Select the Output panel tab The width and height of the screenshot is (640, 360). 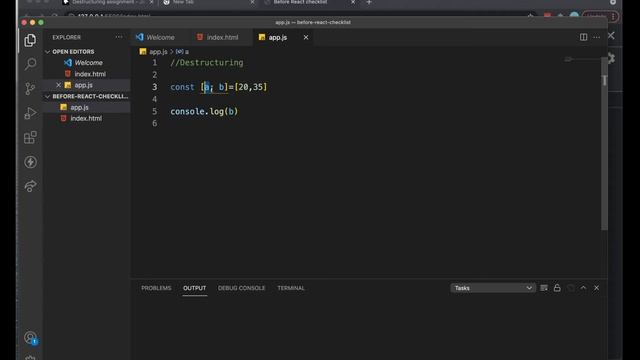pyautogui.click(x=195, y=288)
